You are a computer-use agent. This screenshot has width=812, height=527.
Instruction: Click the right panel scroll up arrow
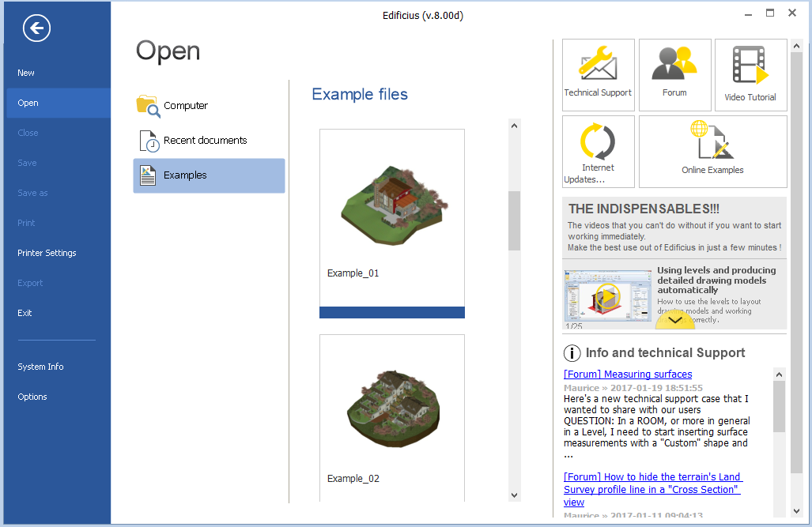tap(796, 46)
